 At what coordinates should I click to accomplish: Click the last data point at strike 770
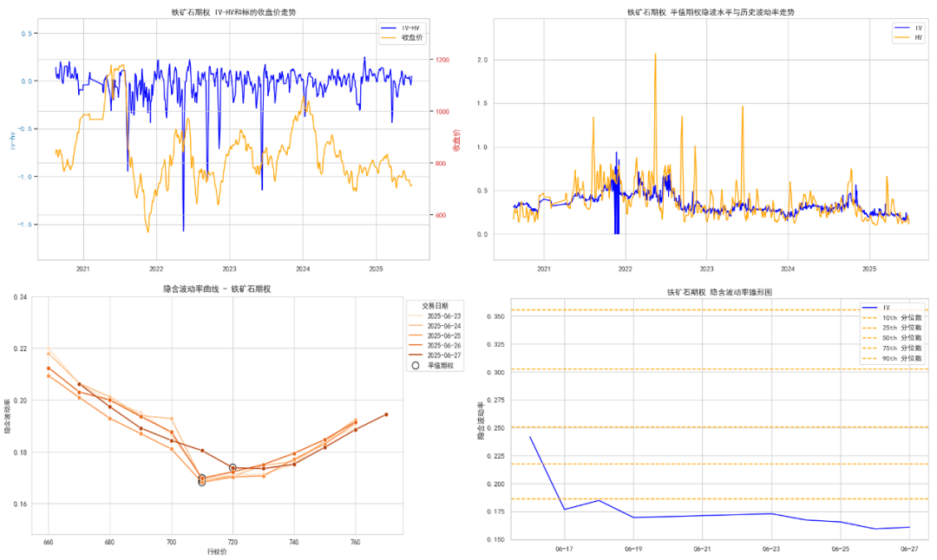coord(386,414)
